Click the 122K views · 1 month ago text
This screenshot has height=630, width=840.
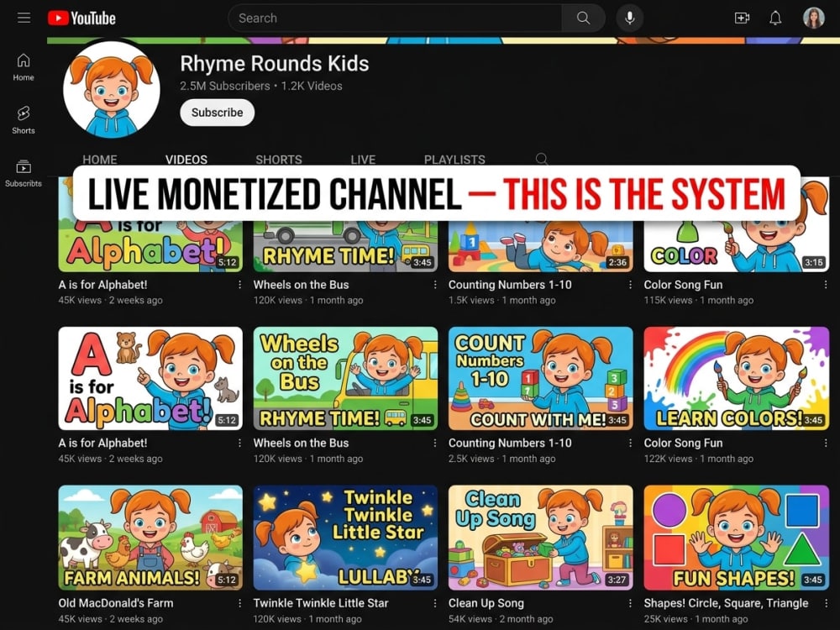[699, 459]
